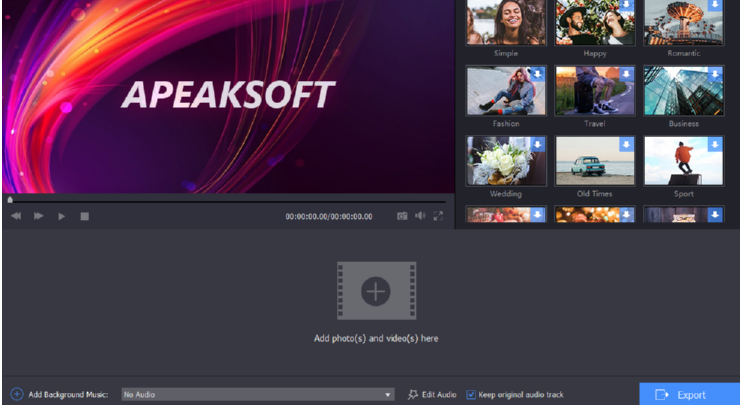Select the Happy theme thumbnail
The width and height of the screenshot is (740, 405).
tap(595, 22)
